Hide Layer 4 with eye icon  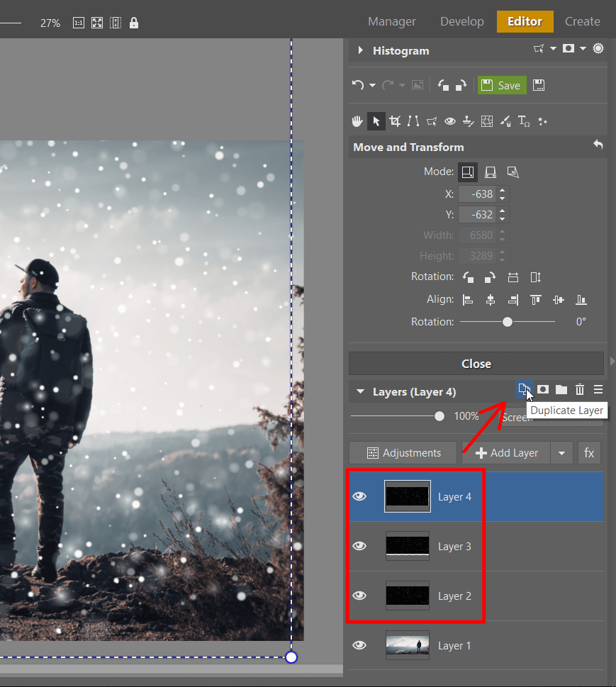click(x=359, y=496)
